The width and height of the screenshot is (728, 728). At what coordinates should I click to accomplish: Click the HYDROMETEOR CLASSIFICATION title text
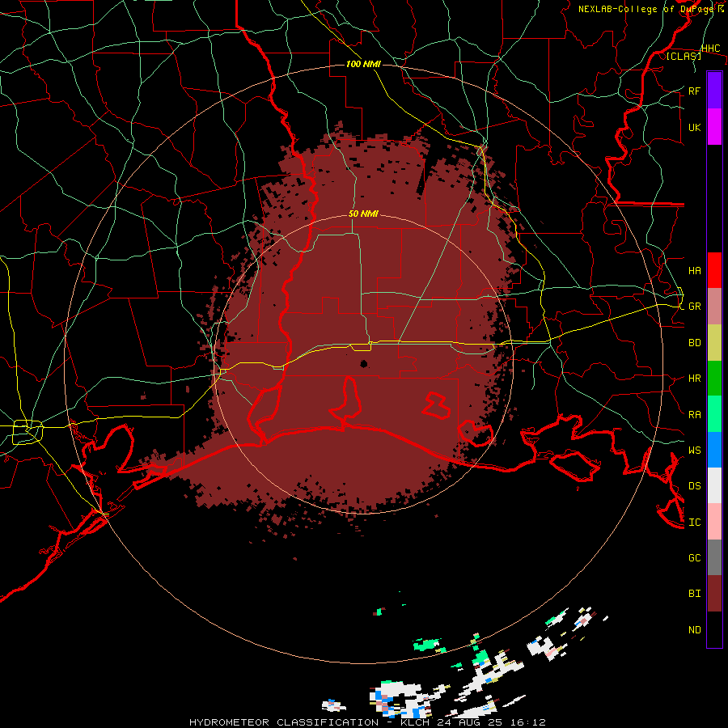point(284,722)
